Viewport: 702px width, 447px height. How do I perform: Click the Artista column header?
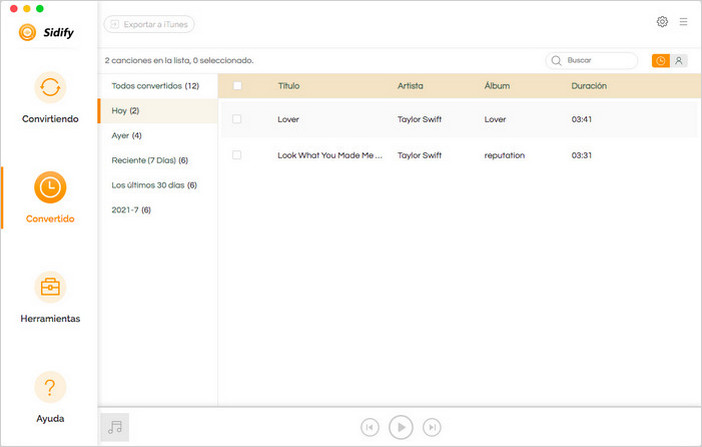tap(410, 86)
